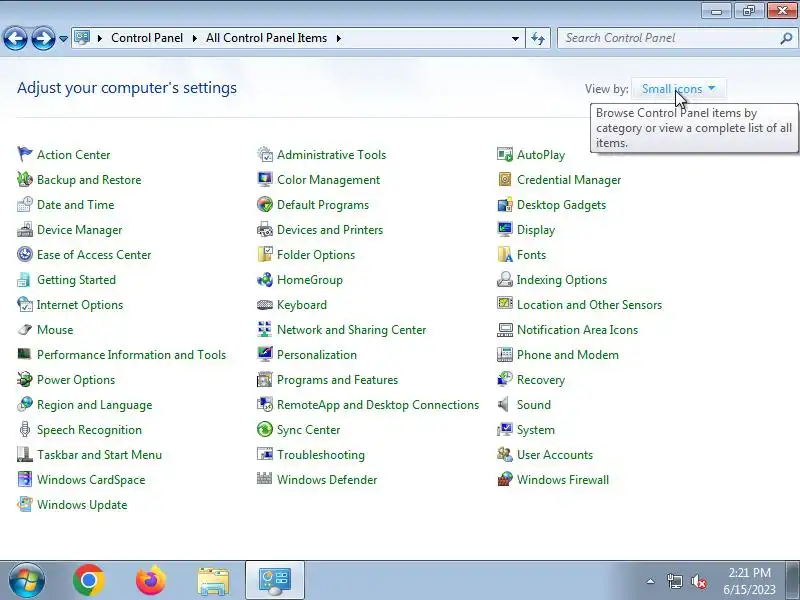This screenshot has width=800, height=600.
Task: Click the Administrative Tools gear icon
Action: (x=265, y=154)
